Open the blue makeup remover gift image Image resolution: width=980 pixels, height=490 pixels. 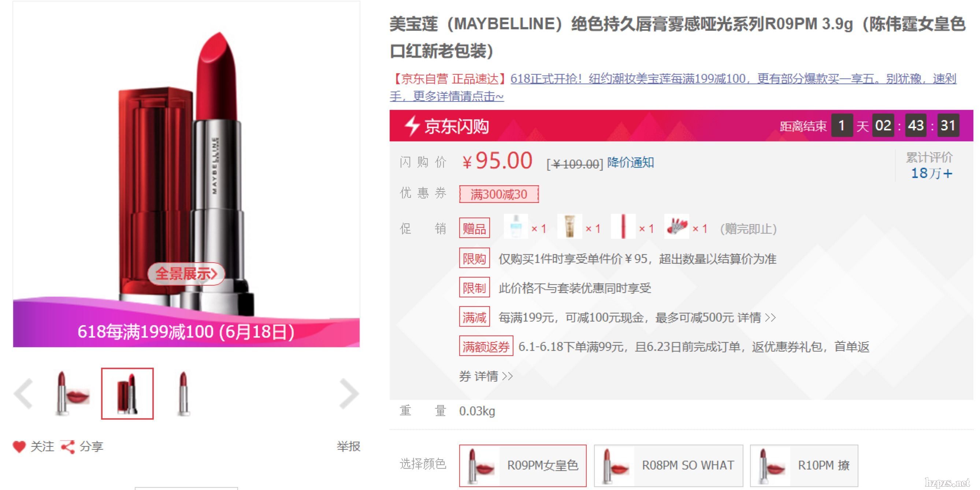pos(516,227)
